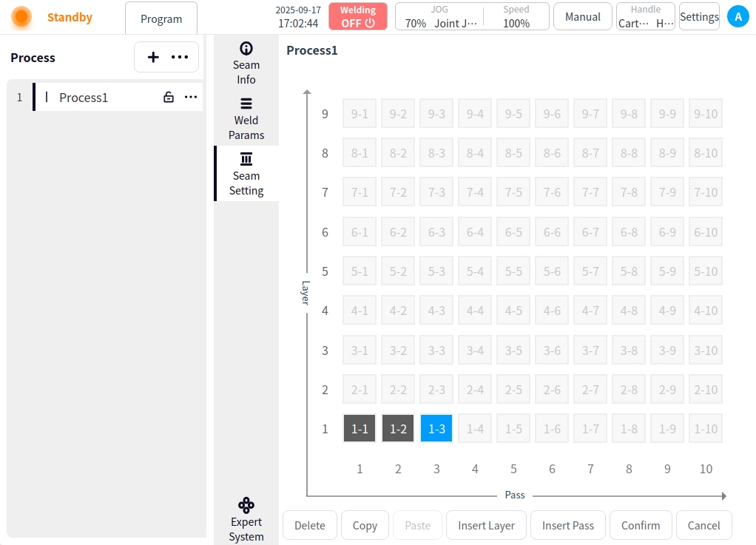
Task: Open the Program tab
Action: tap(161, 18)
